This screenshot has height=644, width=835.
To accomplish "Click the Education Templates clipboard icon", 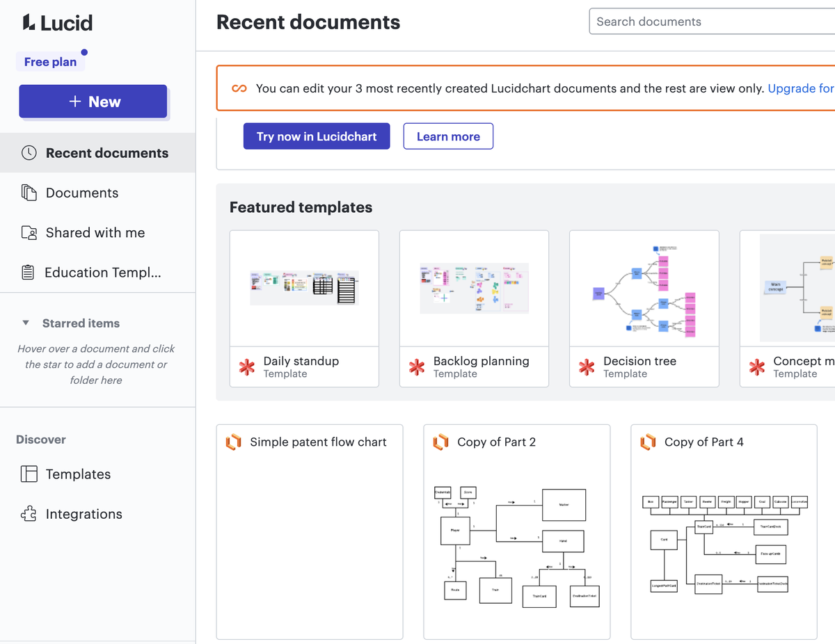I will coord(28,273).
